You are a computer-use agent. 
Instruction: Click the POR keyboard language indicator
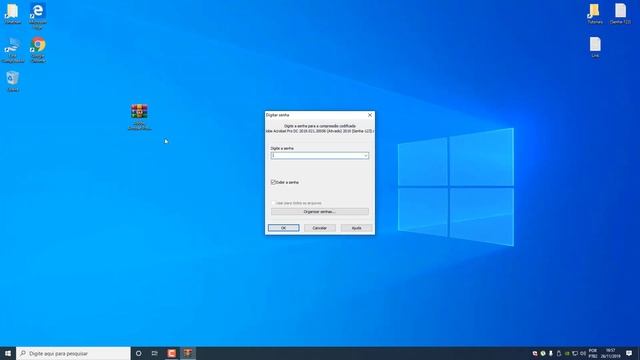click(x=593, y=353)
